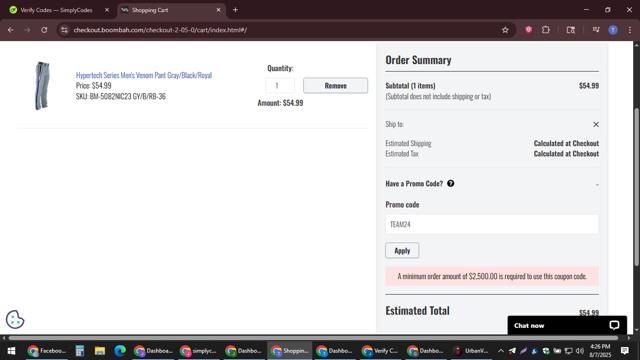Open the Verify C... Chrome taskbar window

point(380,351)
